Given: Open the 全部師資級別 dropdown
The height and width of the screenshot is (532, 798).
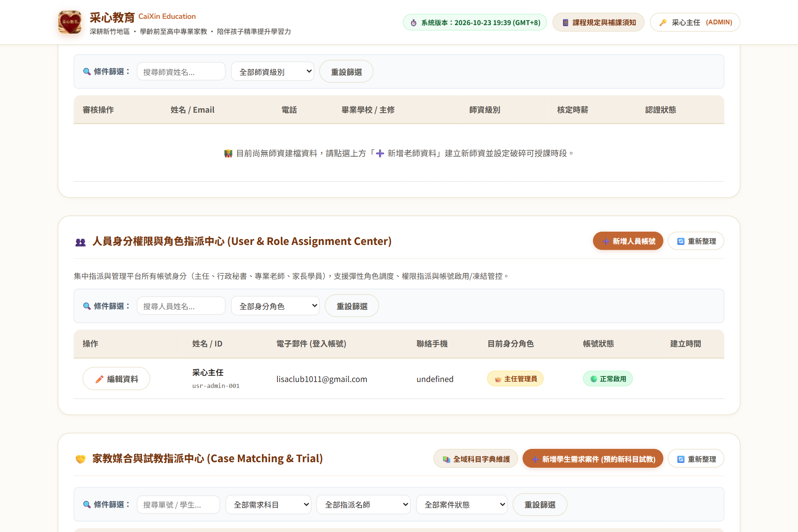Looking at the screenshot, I should 273,72.
